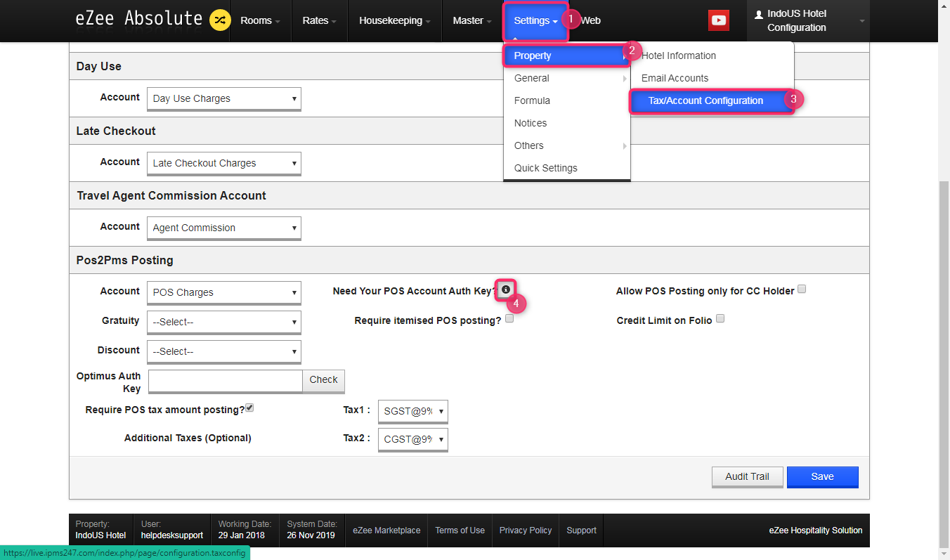Select Property in the Settings menu
This screenshot has height=560, width=950.
click(x=566, y=56)
